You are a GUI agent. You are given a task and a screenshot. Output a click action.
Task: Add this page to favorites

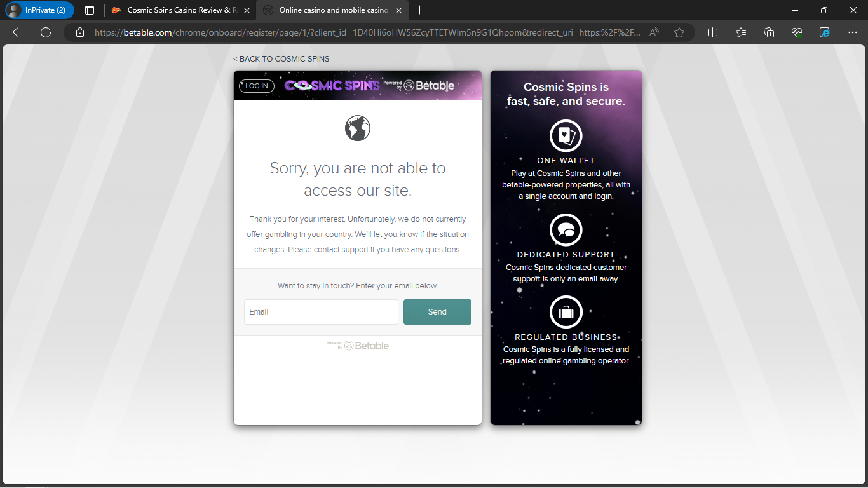(679, 32)
